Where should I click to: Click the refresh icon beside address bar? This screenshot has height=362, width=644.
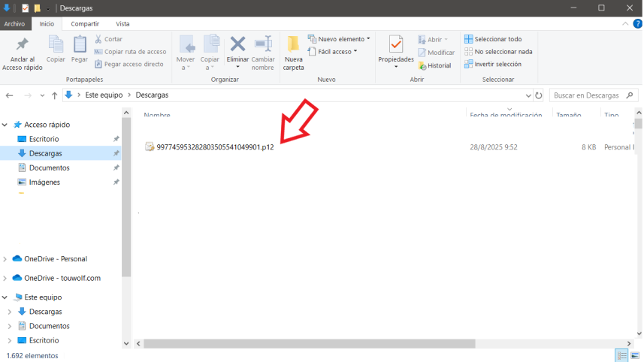[538, 95]
